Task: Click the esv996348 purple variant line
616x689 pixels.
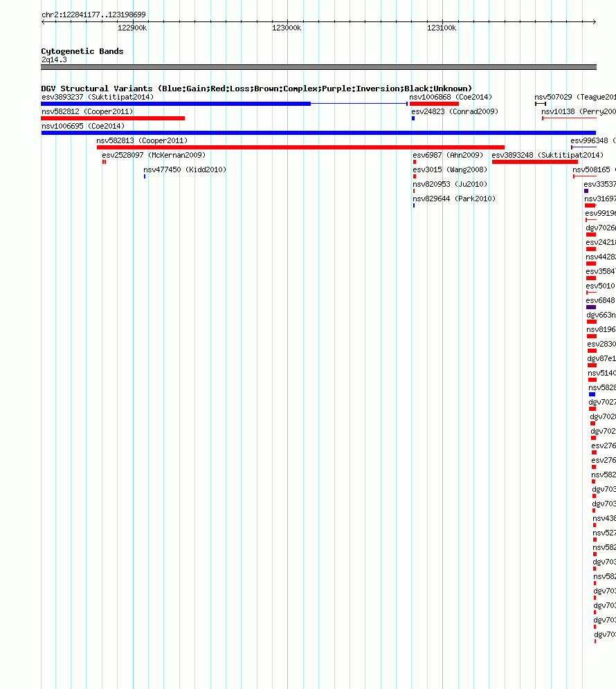Action: tap(583, 147)
